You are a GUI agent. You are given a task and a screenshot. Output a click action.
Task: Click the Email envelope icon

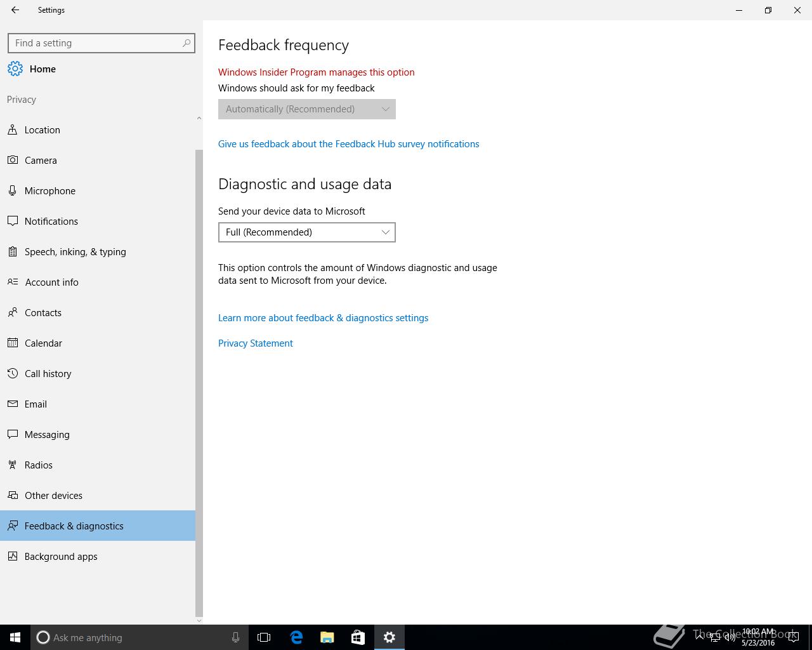pyautogui.click(x=13, y=404)
